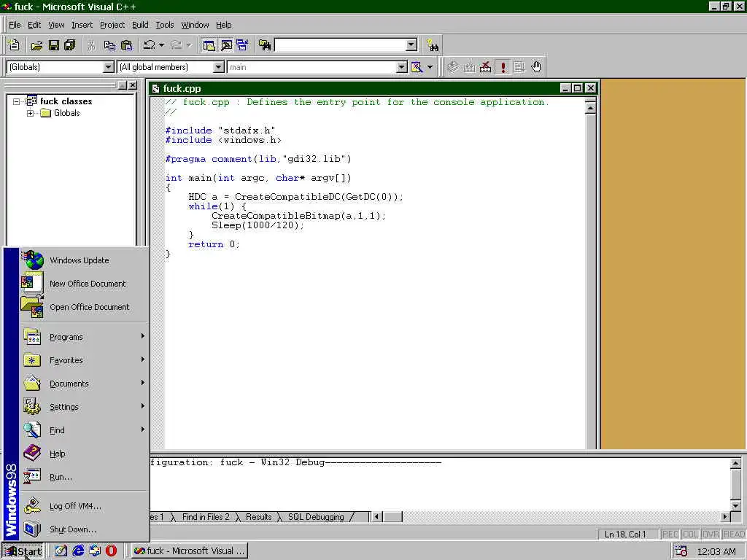Screen dimensions: 747x560
Task: Execute program with red exclamation icon
Action: (x=503, y=67)
